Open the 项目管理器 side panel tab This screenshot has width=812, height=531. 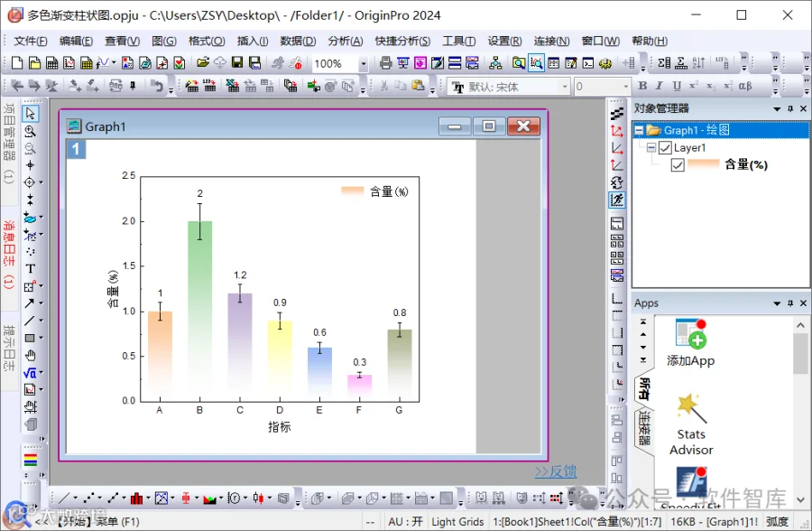[x=9, y=143]
